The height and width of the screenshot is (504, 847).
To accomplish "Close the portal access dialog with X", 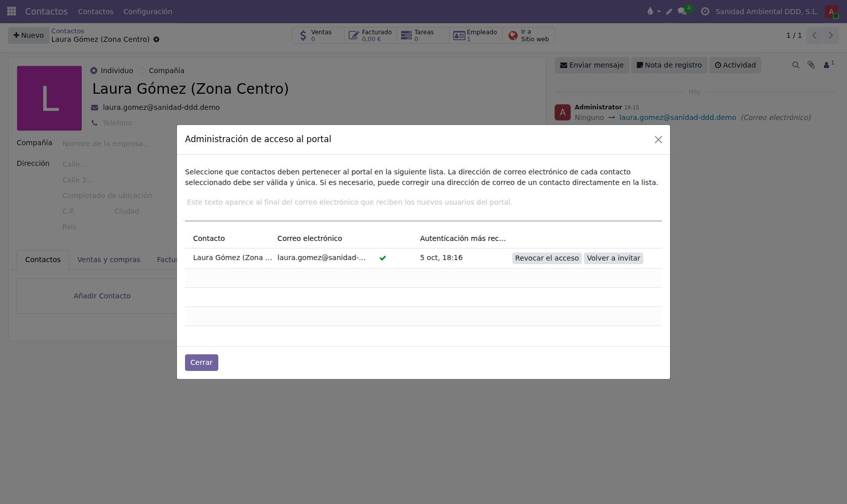I will click(658, 140).
